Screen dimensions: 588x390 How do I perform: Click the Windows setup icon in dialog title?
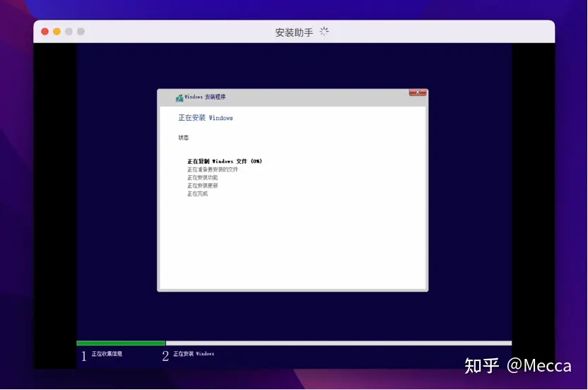pos(180,97)
